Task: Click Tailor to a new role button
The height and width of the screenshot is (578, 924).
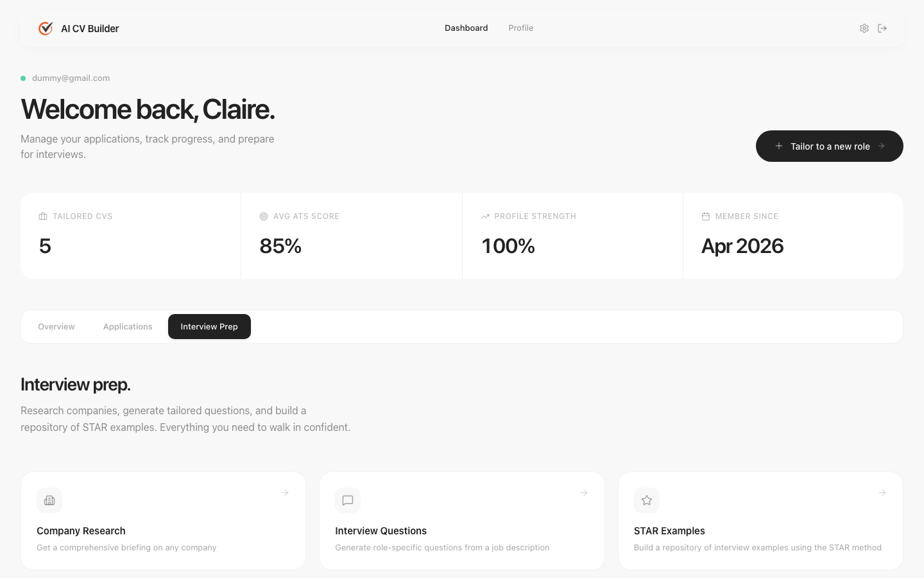Action: pos(830,146)
